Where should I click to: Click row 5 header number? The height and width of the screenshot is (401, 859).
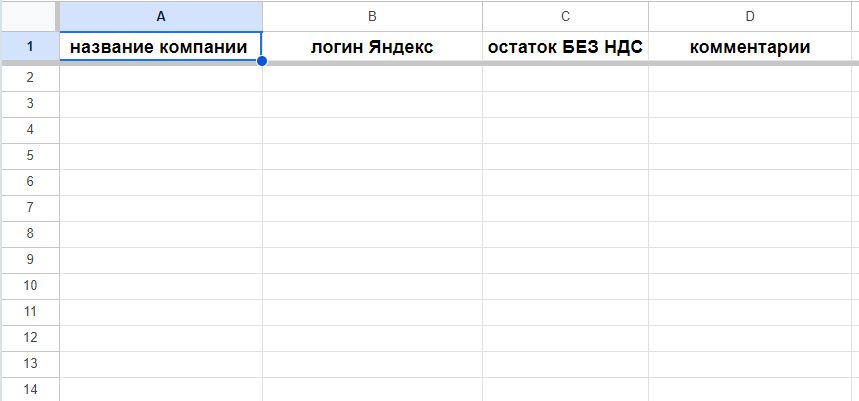29,155
